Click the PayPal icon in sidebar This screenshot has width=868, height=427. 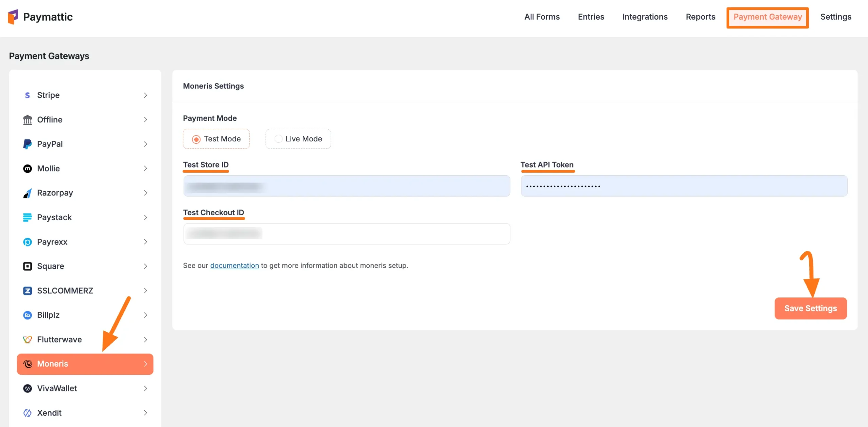click(27, 144)
